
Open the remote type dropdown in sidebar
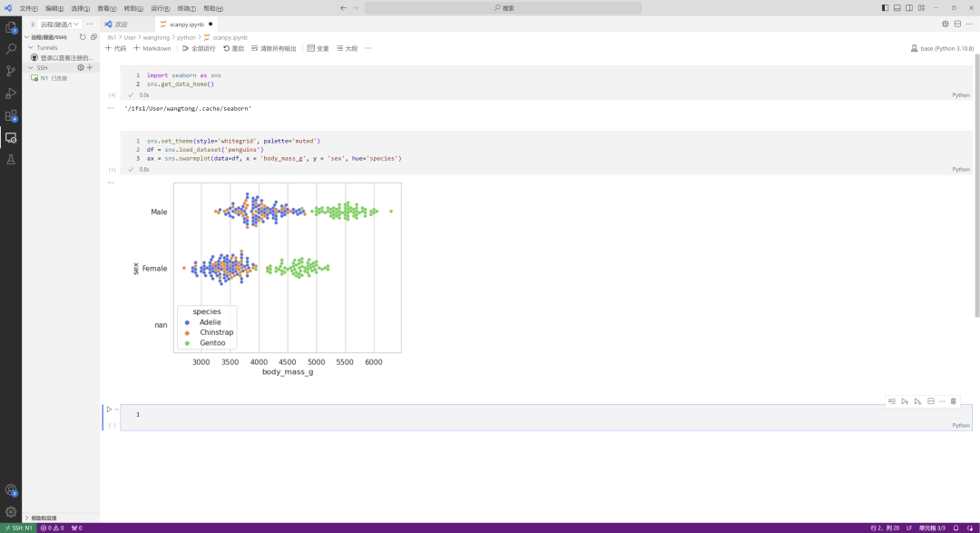pyautogui.click(x=60, y=25)
